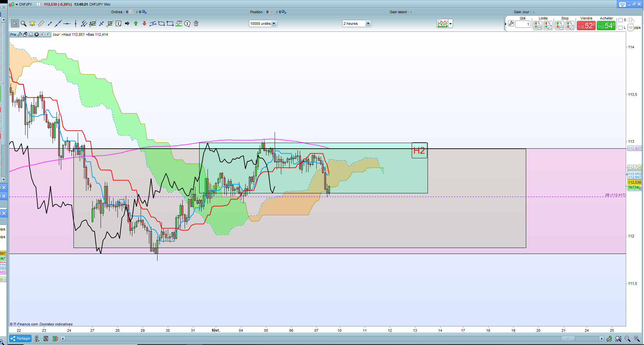The image size is (644, 345).
Task: Click the 112,724 price label on axis
Action: click(x=634, y=168)
